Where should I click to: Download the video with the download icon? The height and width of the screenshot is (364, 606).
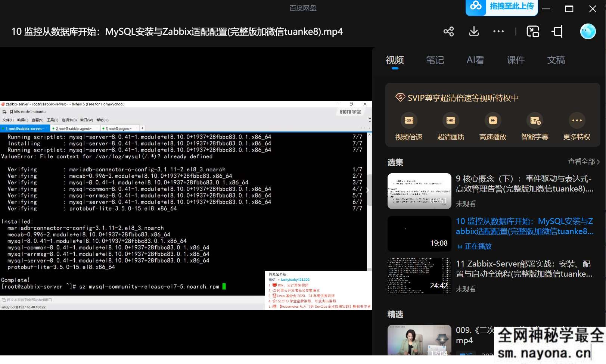[474, 31]
